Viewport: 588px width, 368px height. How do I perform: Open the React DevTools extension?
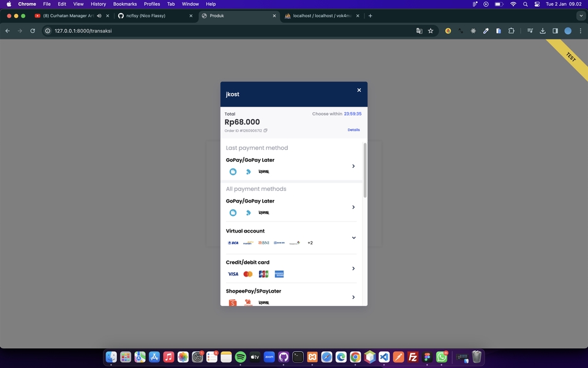pos(473,31)
